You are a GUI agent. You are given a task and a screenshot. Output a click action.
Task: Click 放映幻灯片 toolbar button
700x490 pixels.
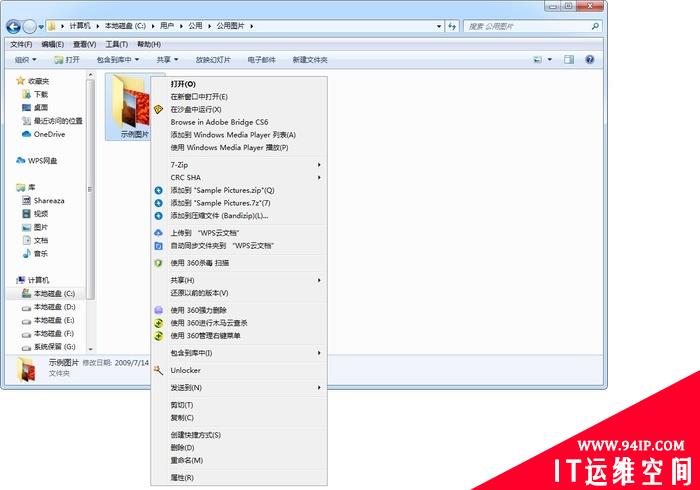point(213,60)
